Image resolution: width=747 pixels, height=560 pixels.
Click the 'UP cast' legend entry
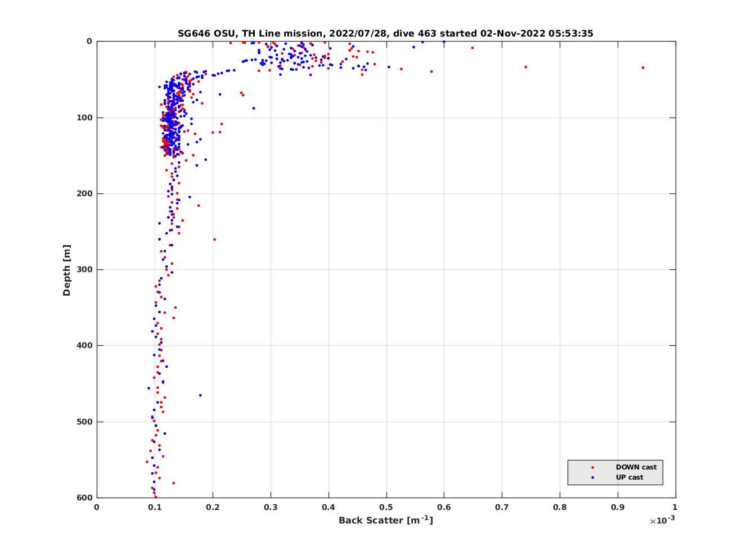point(629,477)
